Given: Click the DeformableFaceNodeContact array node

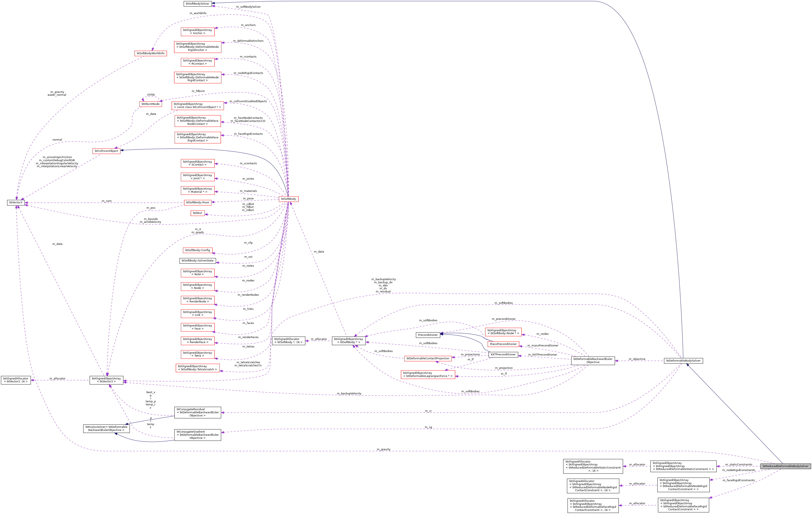Looking at the screenshot, I should [x=198, y=121].
